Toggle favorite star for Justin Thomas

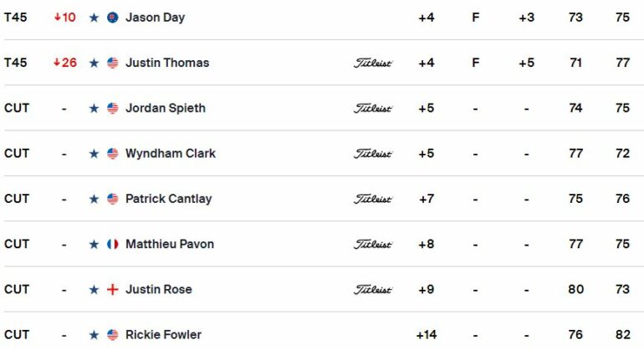(x=94, y=63)
